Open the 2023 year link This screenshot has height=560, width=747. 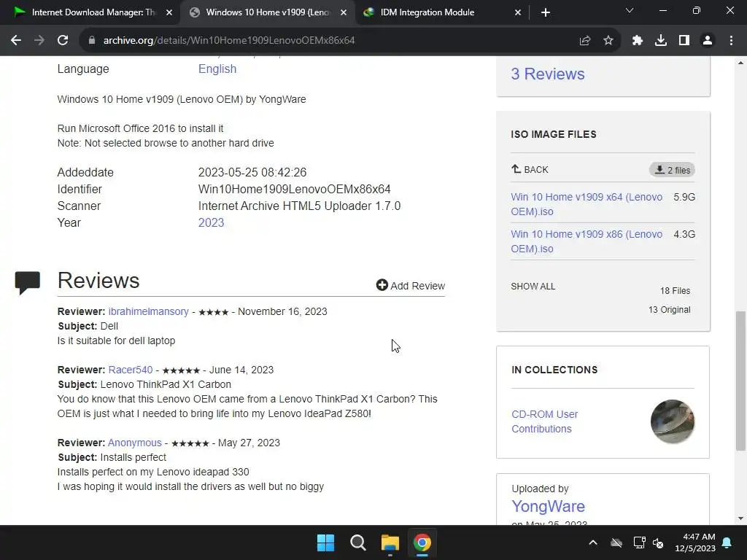211,223
